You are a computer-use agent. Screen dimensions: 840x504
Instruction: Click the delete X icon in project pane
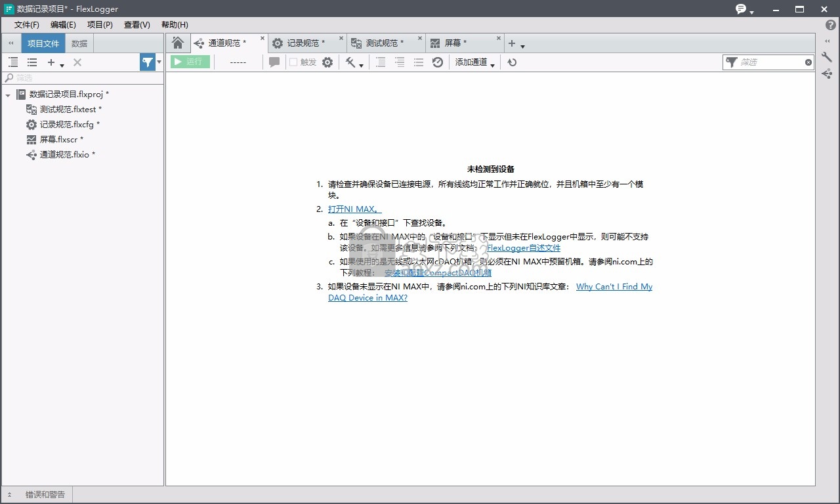tap(77, 62)
